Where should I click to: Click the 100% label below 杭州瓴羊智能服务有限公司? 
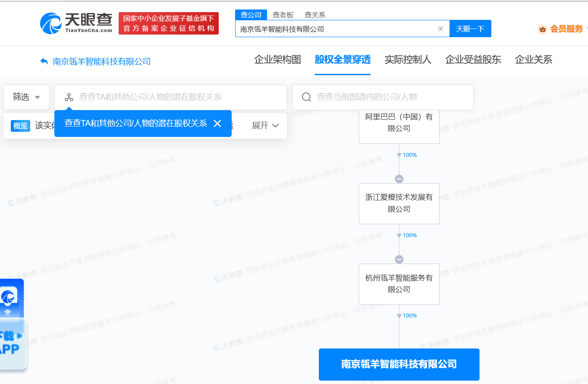[x=410, y=315]
